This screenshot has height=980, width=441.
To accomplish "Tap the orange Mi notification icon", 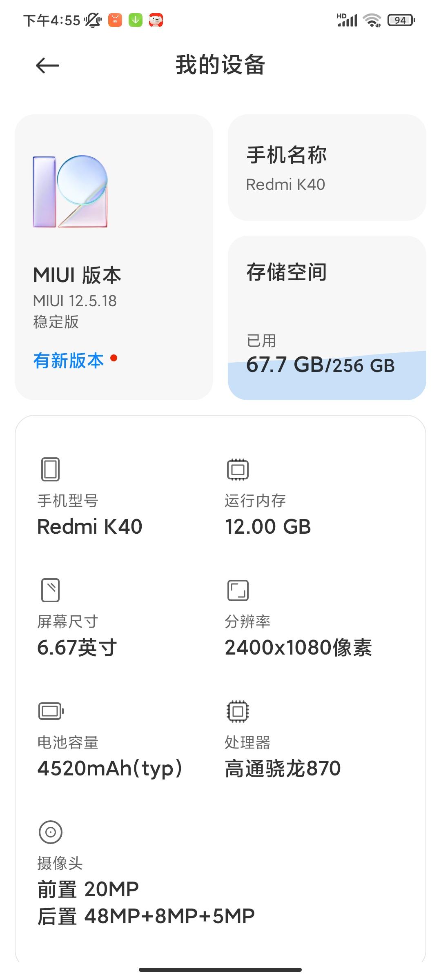I will coord(115,20).
